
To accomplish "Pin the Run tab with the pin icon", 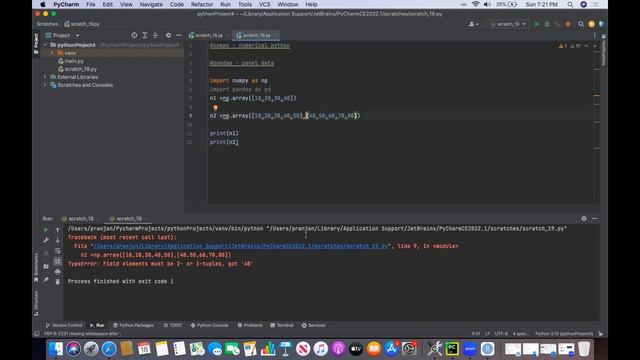I will click(46, 280).
